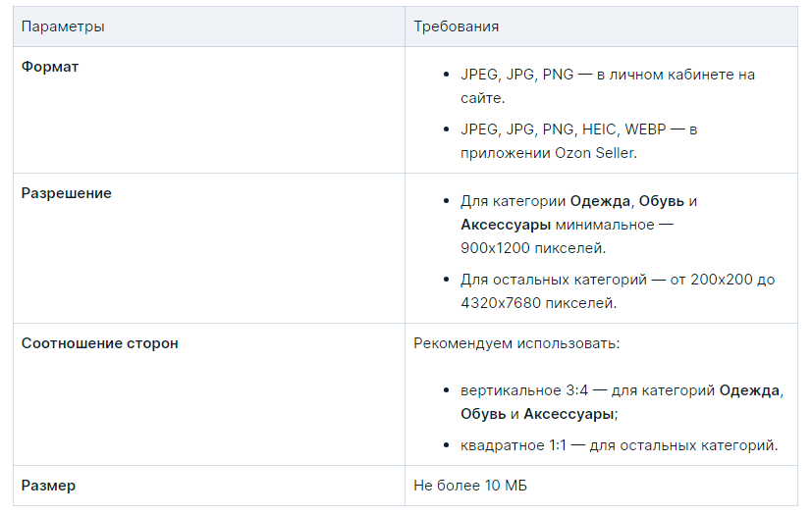
Task: Click the 4320x7680 пикселей text
Action: coord(539,303)
